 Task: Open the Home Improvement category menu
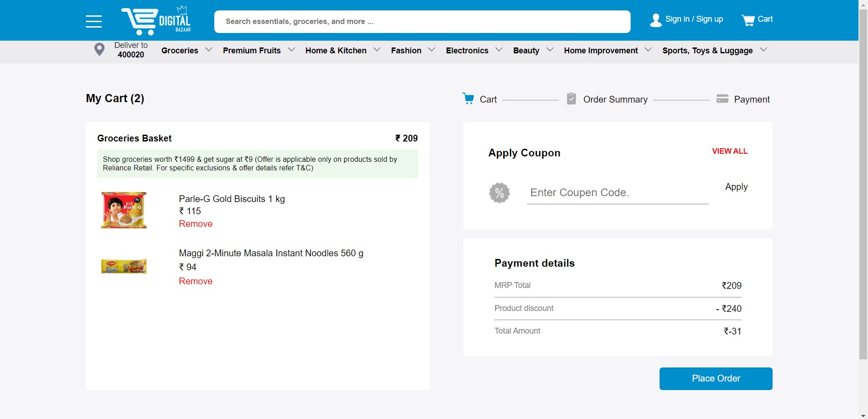point(601,51)
